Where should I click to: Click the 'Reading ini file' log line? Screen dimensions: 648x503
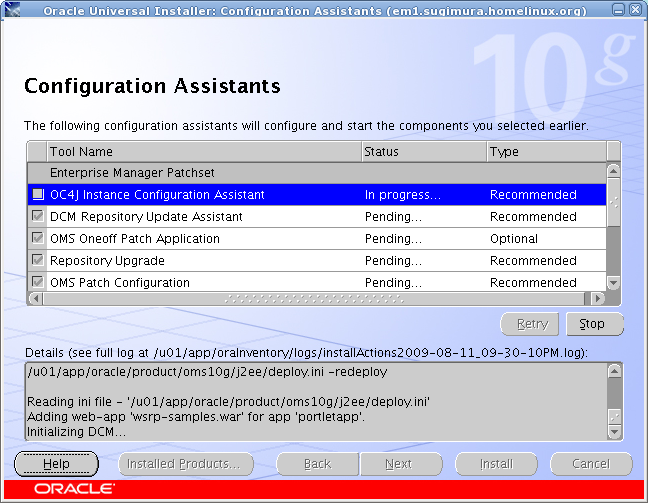228,401
